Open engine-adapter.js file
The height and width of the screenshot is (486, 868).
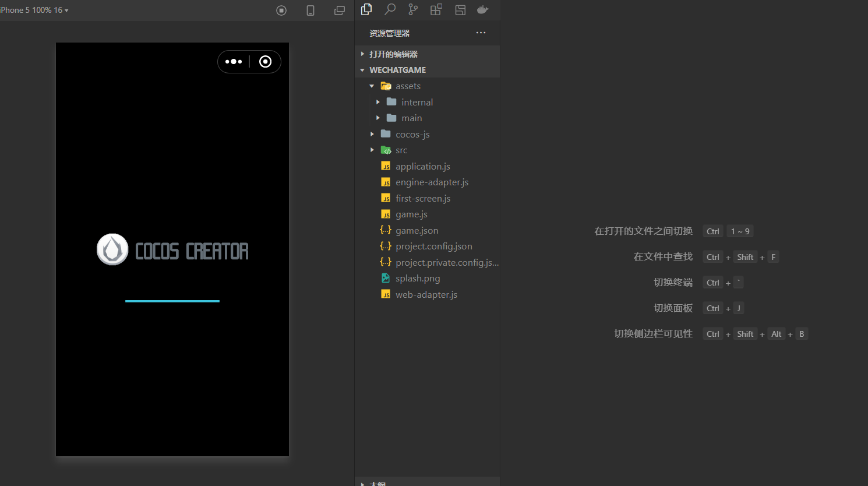pos(427,182)
